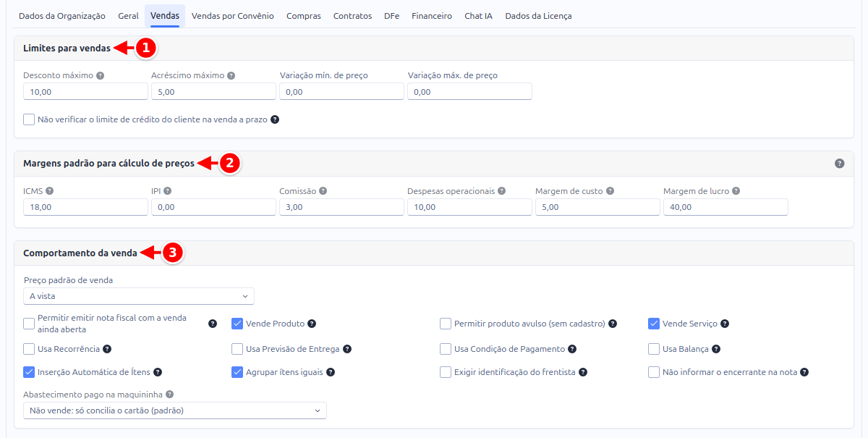Show help for credit limit checkbox
Image resolution: width=868 pixels, height=438 pixels.
(275, 119)
